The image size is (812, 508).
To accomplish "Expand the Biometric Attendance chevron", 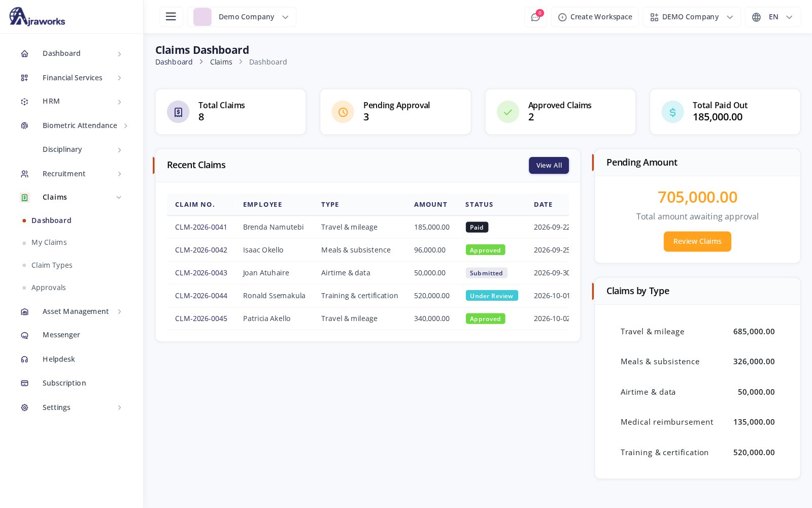I will pyautogui.click(x=125, y=125).
